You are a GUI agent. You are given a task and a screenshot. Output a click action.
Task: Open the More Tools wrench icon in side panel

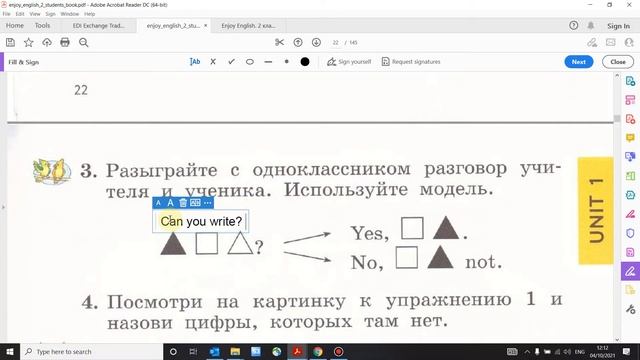(630, 309)
